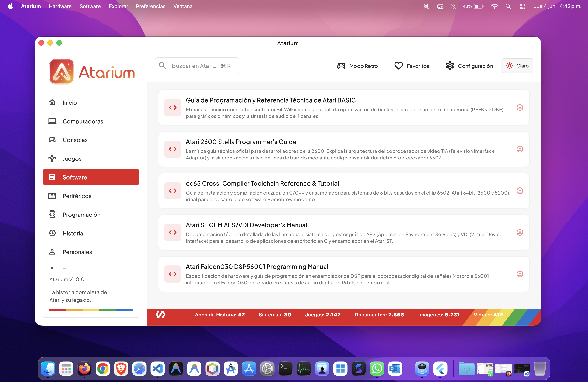588x382 pixels.
Task: Open the Atari 2600 Stella Programmer's Guide title
Action: 241,142
